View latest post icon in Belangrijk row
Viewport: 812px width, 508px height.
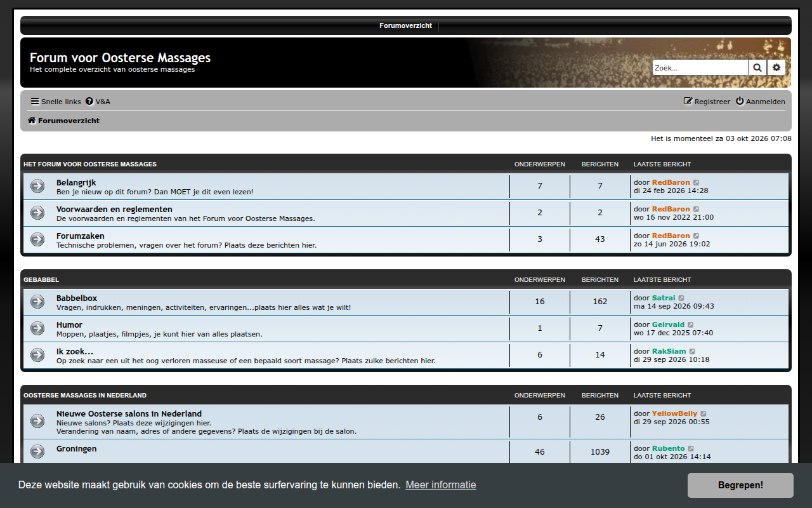(x=696, y=182)
